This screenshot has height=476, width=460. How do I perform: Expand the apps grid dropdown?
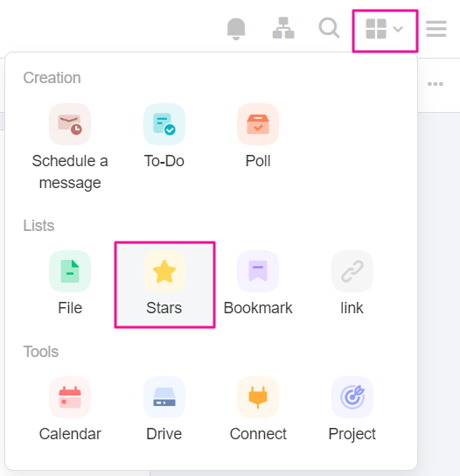[x=385, y=31]
